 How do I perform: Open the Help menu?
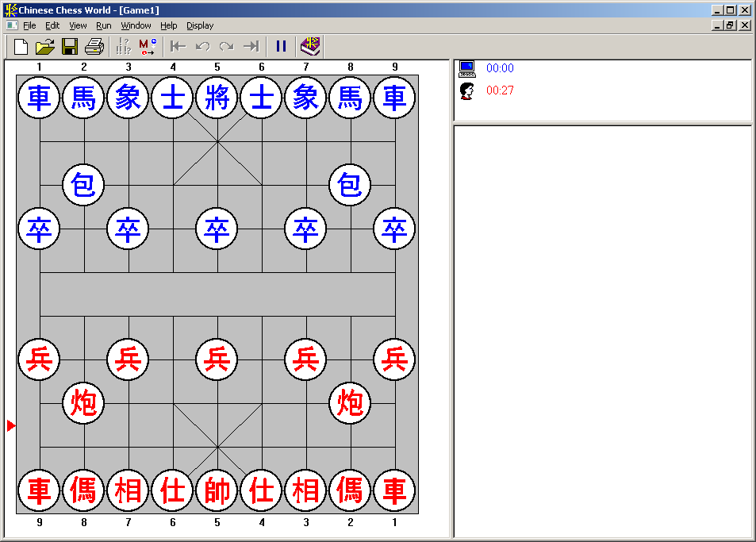coord(169,25)
